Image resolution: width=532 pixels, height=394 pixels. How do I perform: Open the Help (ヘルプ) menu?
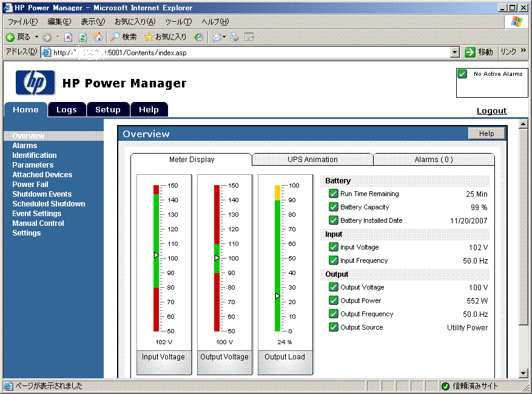pyautogui.click(x=215, y=22)
